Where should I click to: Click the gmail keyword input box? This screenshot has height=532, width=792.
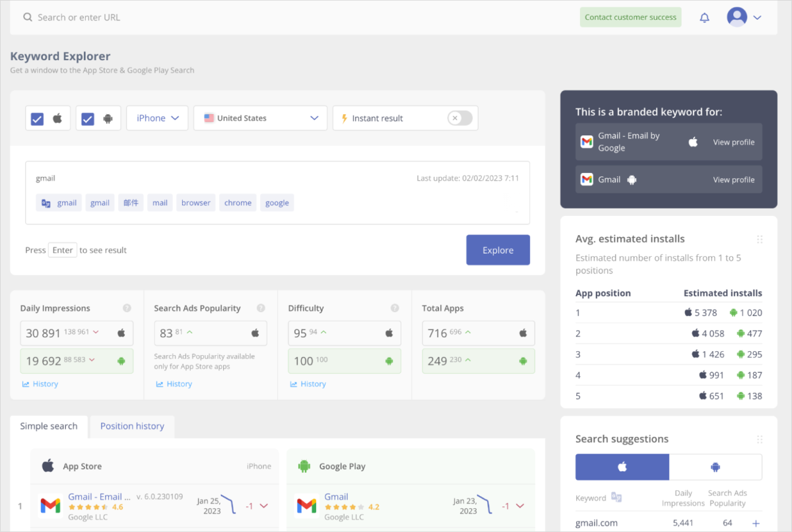277,193
